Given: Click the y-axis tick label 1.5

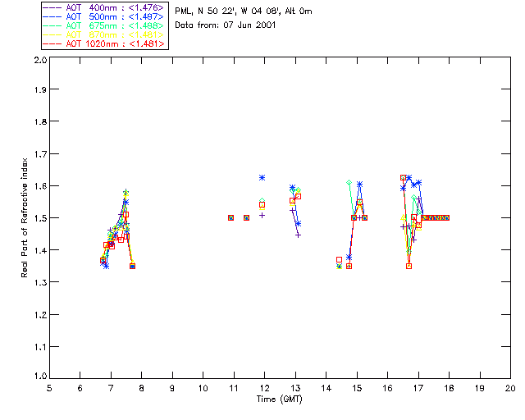Looking at the screenshot, I should point(40,218).
